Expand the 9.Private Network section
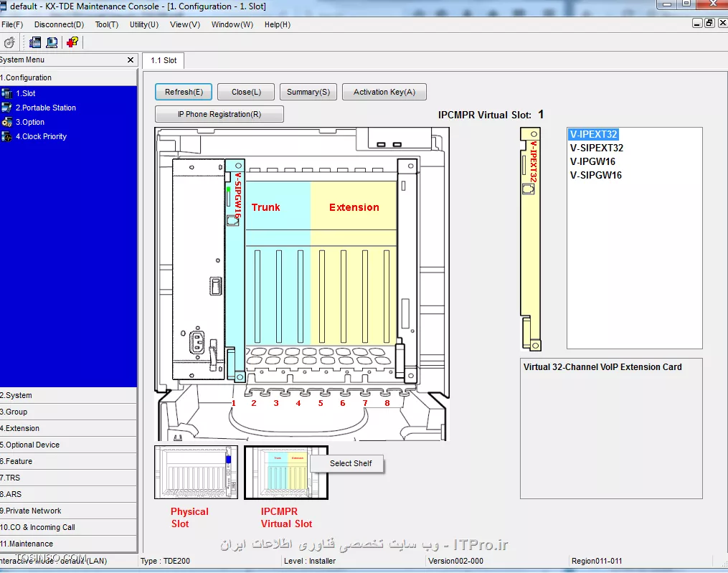 tap(68, 511)
